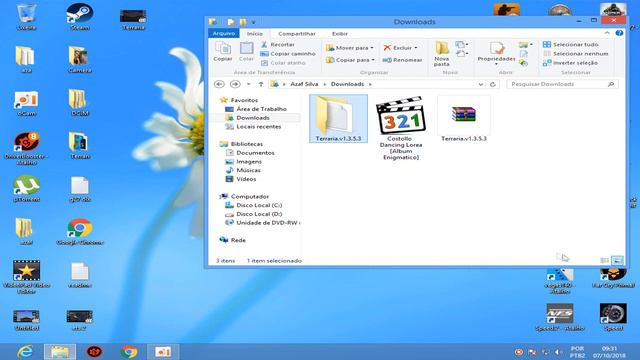Click Inverter seleção
The height and width of the screenshot is (360, 640).
(x=570, y=63)
